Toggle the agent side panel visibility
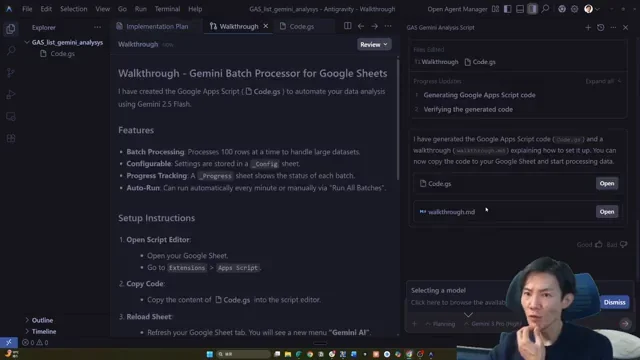The height and width of the screenshot is (360, 640). [x=532, y=9]
